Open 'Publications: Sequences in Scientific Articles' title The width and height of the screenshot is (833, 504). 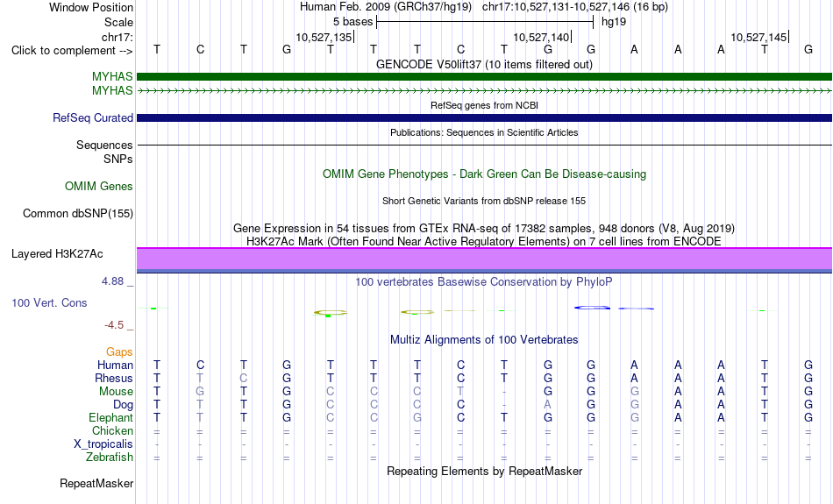click(484, 132)
